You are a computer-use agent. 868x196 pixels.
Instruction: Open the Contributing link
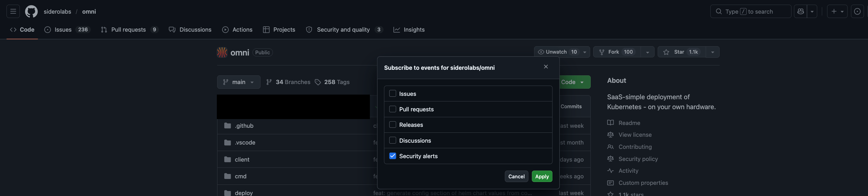[635, 147]
